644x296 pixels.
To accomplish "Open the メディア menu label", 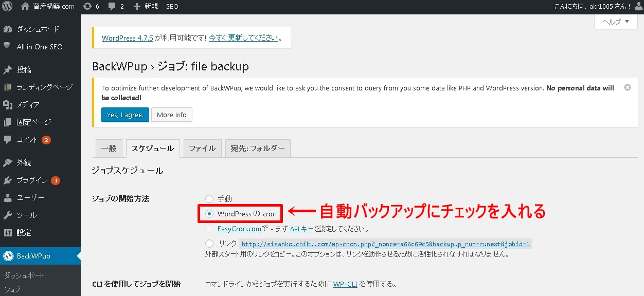I will 28,105.
